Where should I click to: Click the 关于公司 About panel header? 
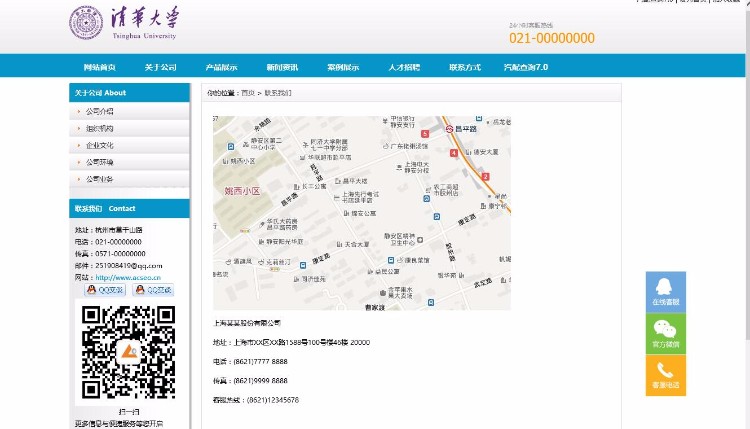[x=129, y=93]
